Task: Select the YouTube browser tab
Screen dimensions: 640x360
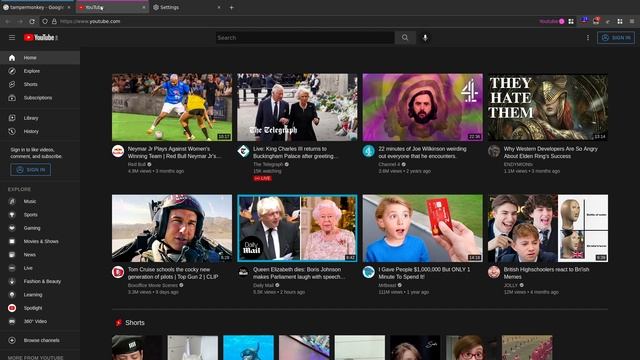Action: point(112,7)
